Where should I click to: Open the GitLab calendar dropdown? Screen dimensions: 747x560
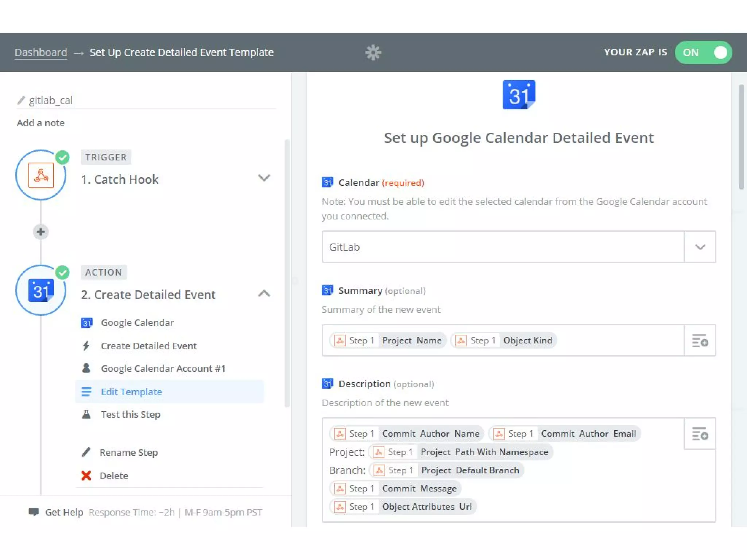700,247
